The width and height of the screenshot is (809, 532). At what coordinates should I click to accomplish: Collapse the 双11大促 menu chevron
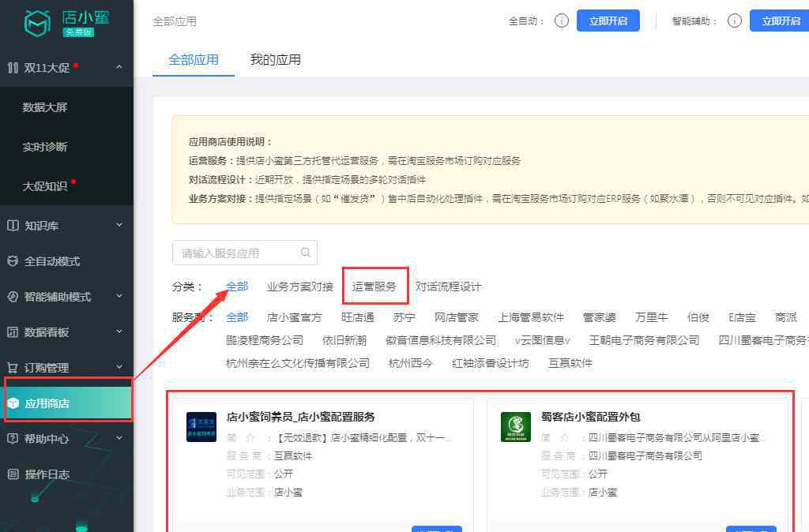click(x=119, y=67)
